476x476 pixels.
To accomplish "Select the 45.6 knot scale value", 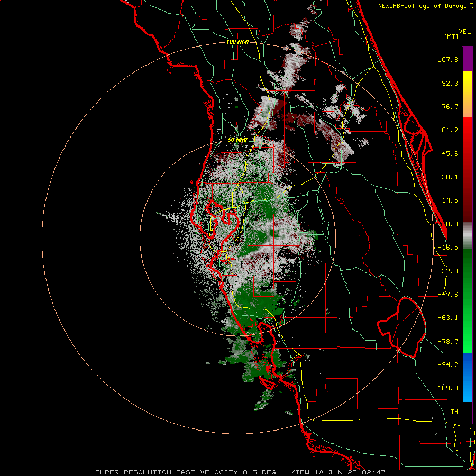I will click(450, 153).
